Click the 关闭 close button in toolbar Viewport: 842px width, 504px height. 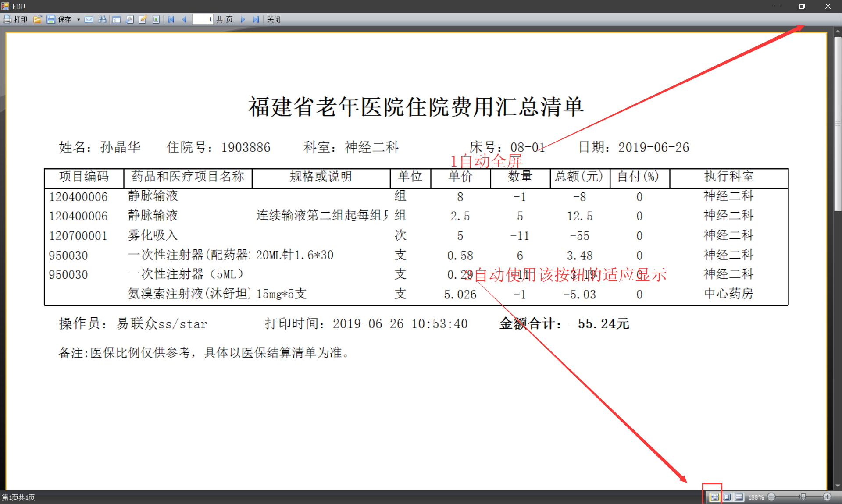tap(274, 19)
